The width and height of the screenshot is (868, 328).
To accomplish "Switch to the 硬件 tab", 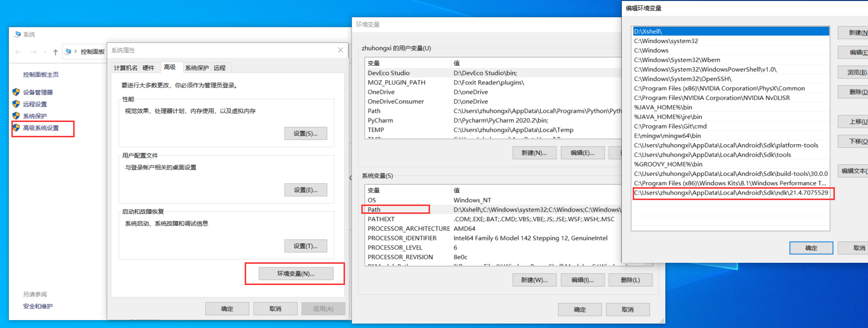I will click(x=148, y=68).
